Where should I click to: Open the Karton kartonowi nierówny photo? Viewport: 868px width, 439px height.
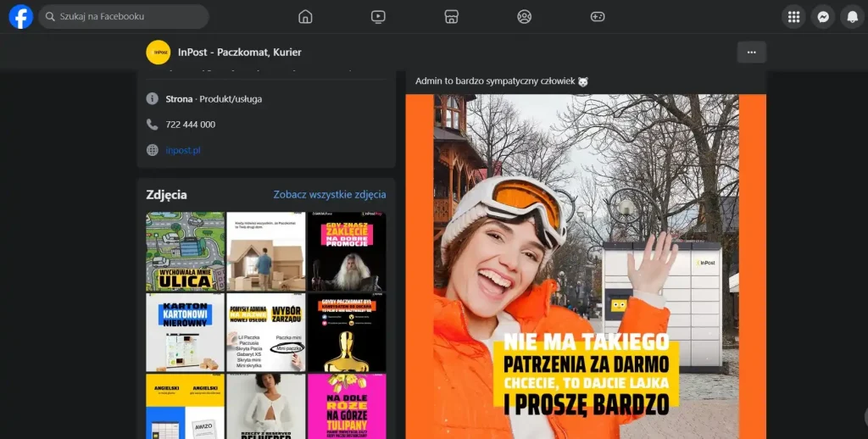pyautogui.click(x=186, y=332)
